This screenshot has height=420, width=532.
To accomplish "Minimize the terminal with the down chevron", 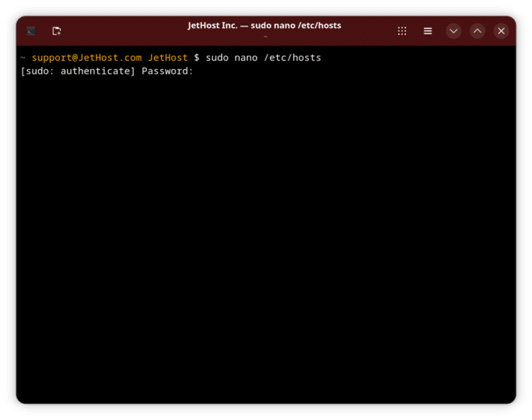I will pyautogui.click(x=453, y=31).
